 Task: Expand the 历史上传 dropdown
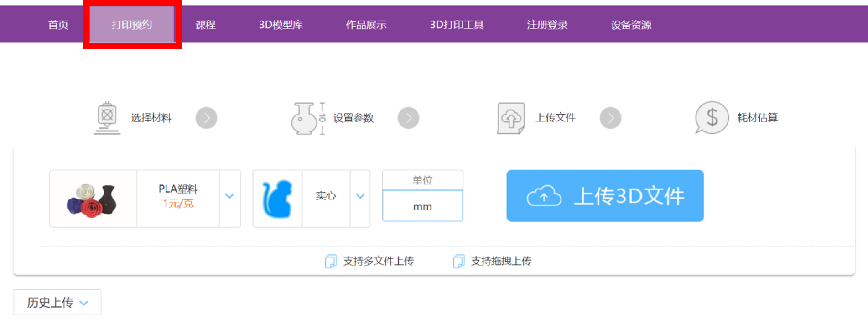tap(57, 302)
